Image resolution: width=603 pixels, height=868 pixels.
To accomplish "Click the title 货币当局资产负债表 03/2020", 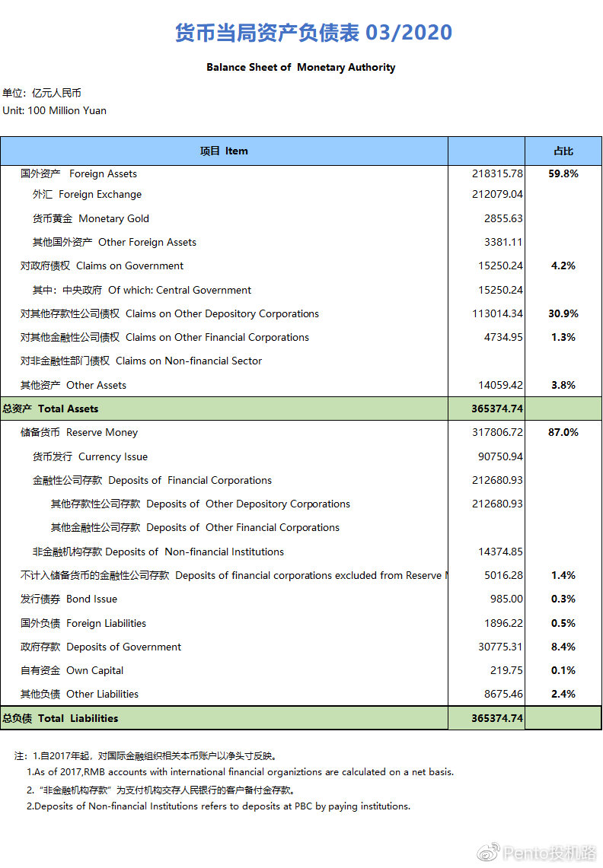I will [x=314, y=33].
